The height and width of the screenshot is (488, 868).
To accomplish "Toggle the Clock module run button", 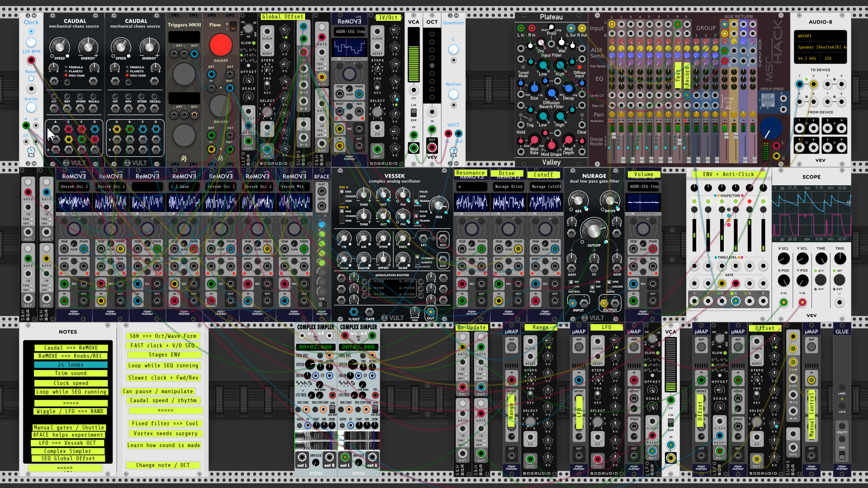I will point(31,32).
